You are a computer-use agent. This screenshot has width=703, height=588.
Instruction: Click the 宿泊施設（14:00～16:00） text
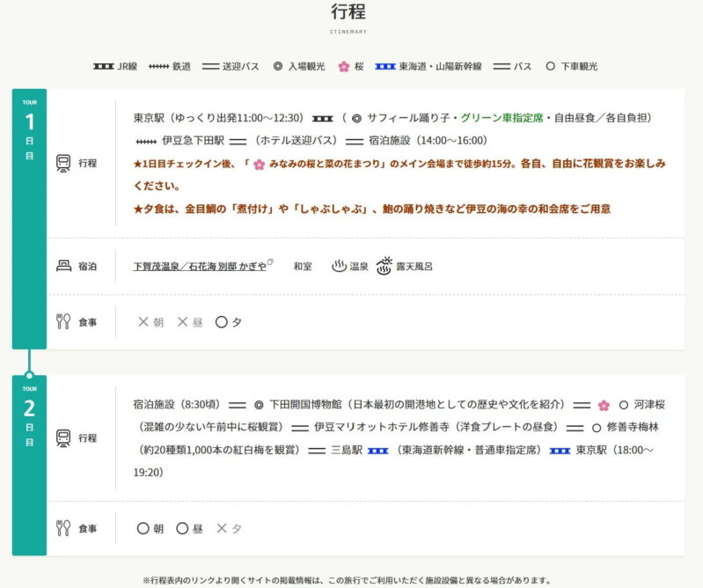428,140
